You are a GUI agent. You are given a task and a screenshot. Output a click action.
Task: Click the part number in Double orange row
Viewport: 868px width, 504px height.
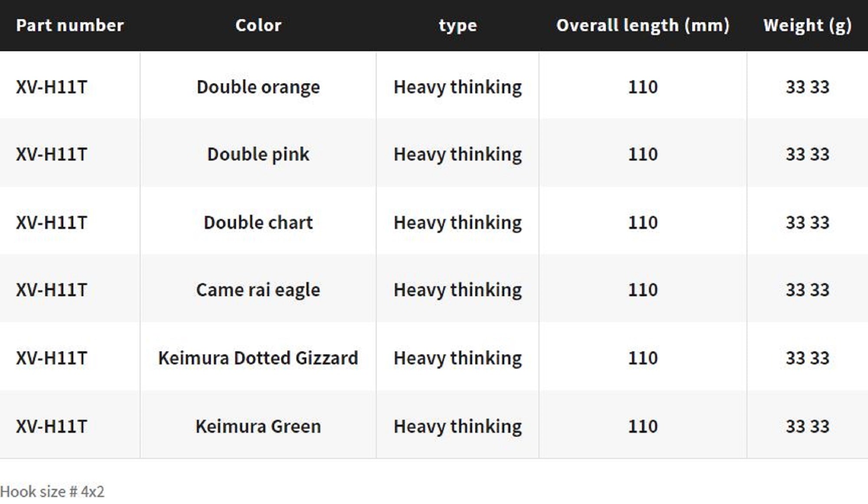click(52, 87)
